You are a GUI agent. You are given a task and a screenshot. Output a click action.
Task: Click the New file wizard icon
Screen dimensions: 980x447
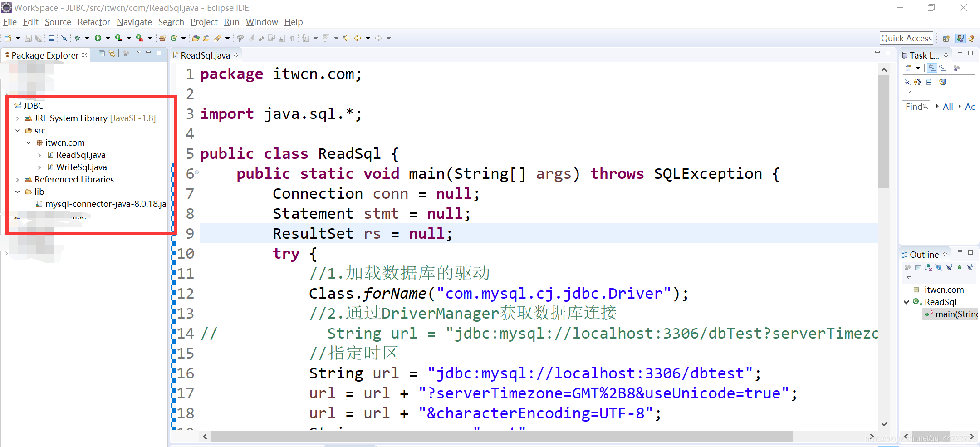pyautogui.click(x=8, y=38)
